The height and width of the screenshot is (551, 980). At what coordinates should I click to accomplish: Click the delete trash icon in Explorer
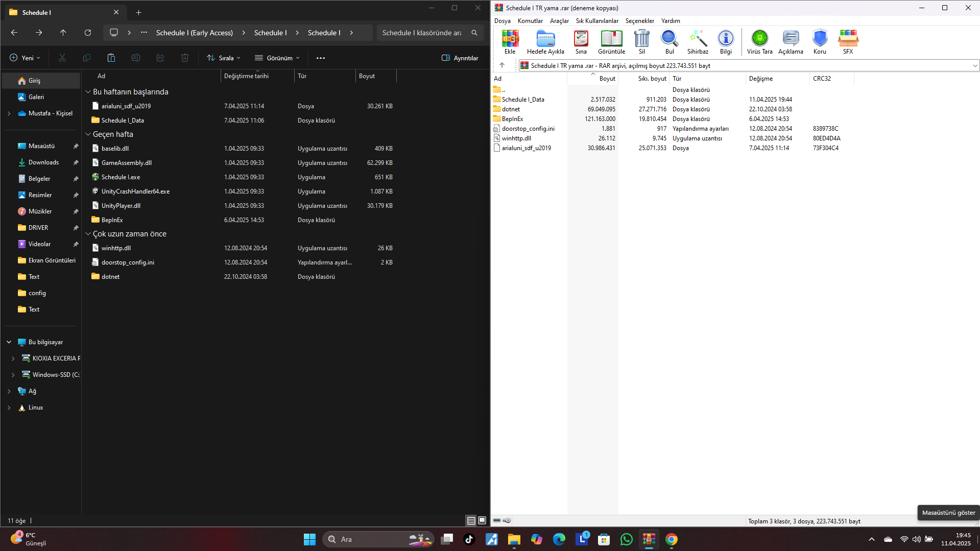(x=185, y=58)
